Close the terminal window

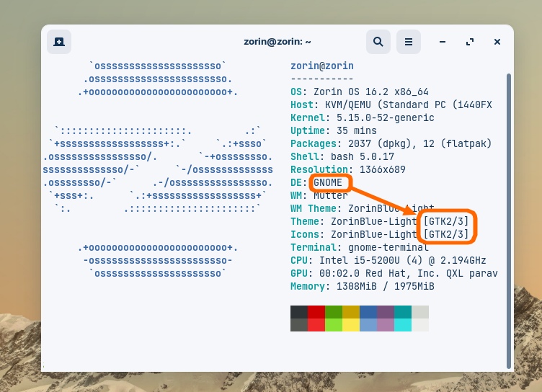pos(497,42)
